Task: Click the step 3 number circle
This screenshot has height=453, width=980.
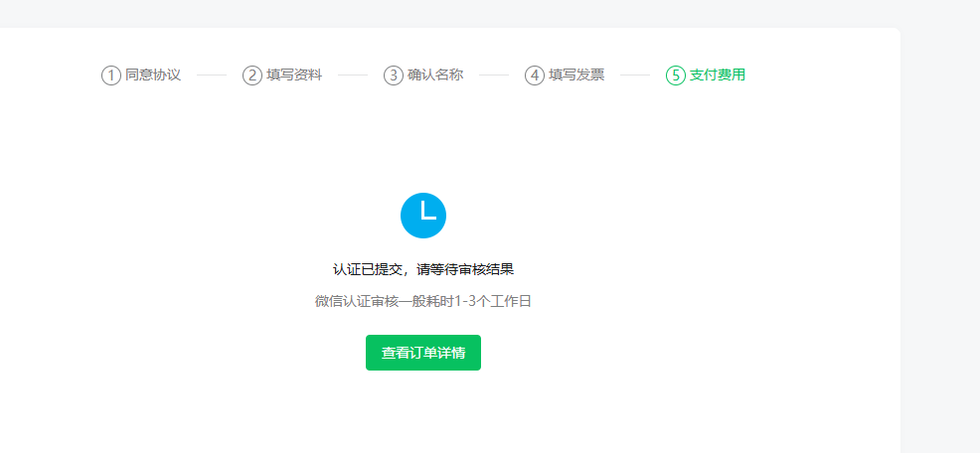Action: (394, 75)
